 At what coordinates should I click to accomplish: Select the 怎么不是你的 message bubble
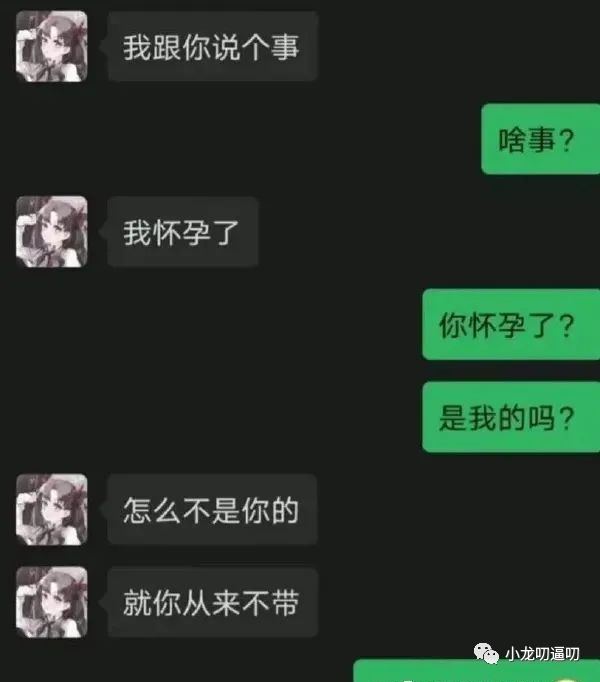213,509
